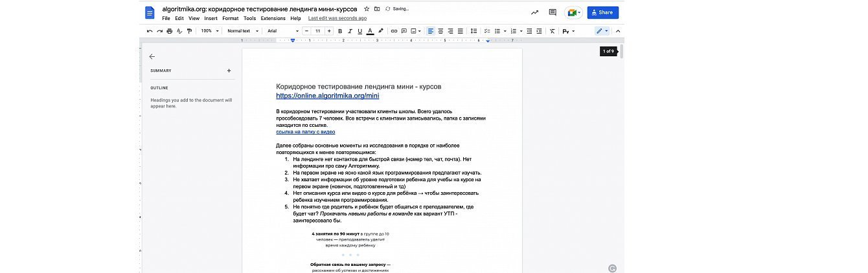Screen dimensions: 868x273
Task: Undo the last action
Action: click(150, 31)
